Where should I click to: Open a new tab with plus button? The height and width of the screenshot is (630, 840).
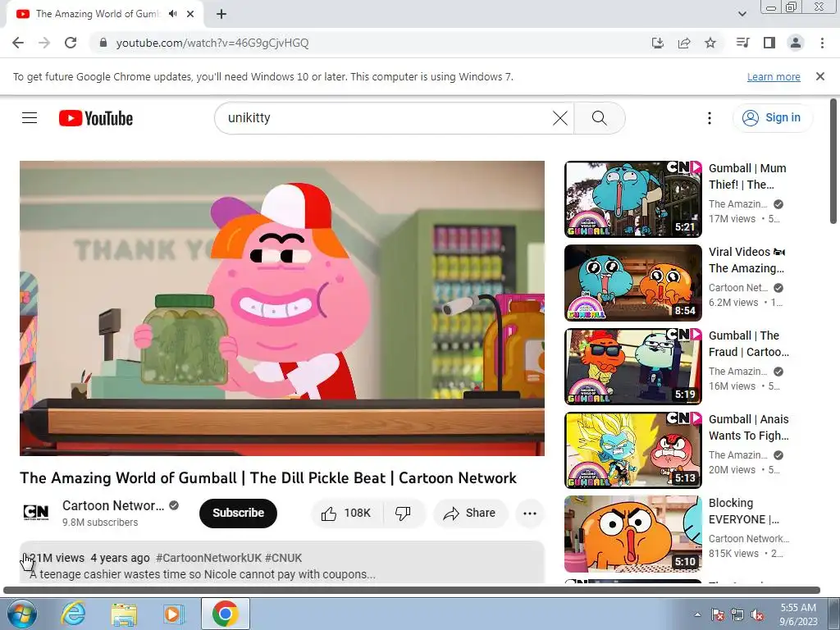click(x=221, y=14)
